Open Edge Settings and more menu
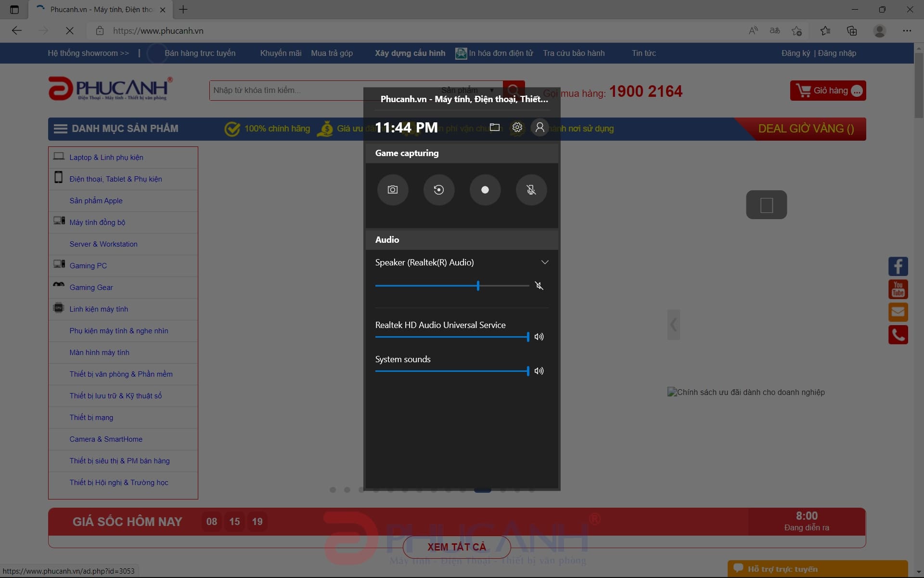 point(907,31)
